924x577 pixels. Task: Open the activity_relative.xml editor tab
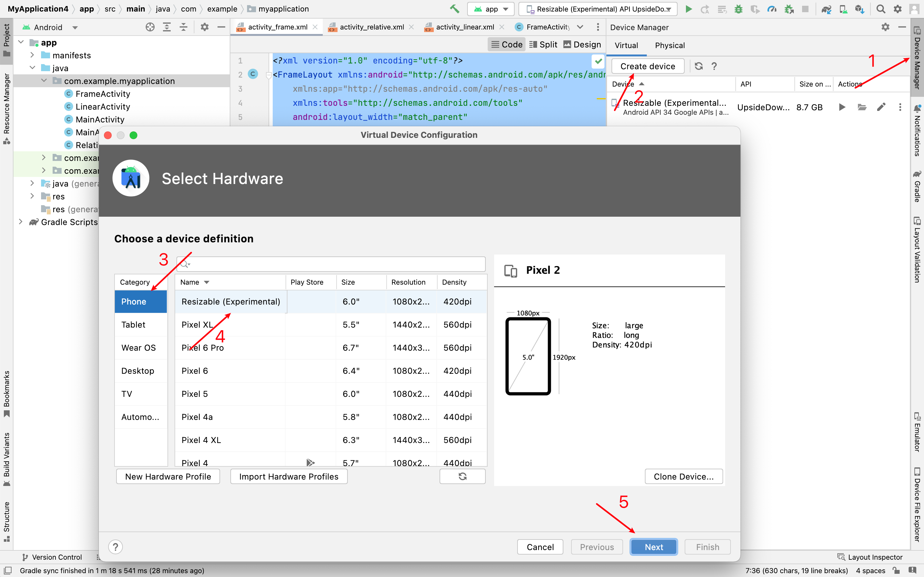pyautogui.click(x=372, y=27)
